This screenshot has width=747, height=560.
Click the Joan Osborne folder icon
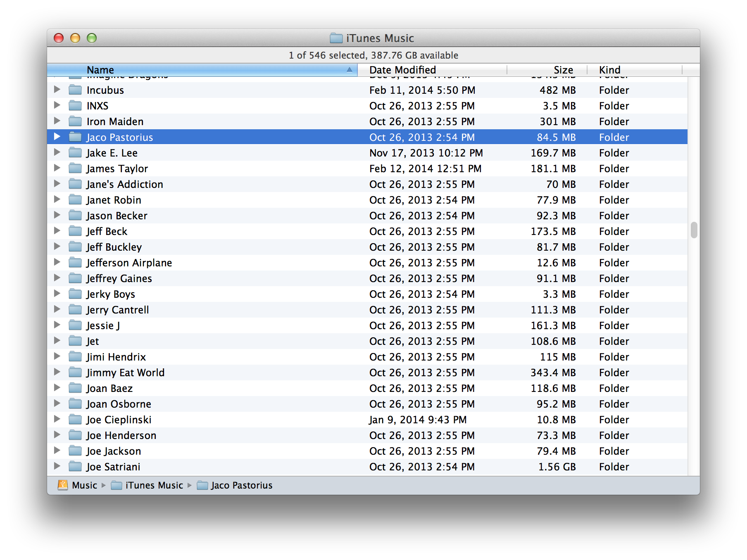click(x=75, y=403)
